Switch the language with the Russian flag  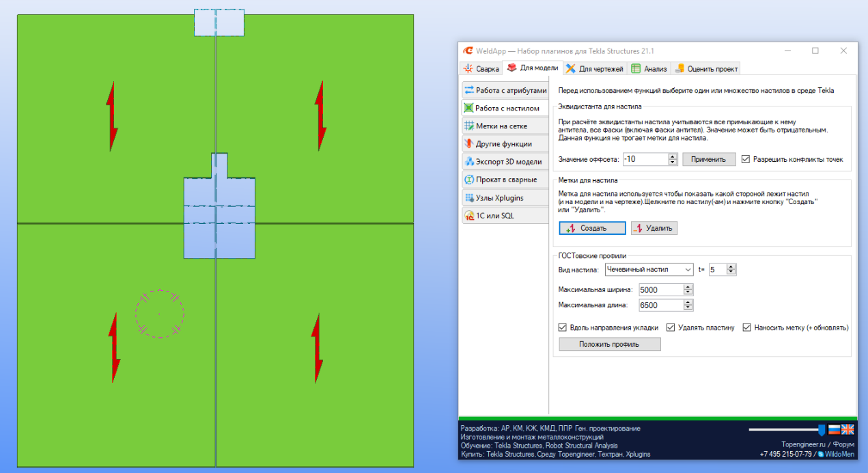(x=834, y=429)
